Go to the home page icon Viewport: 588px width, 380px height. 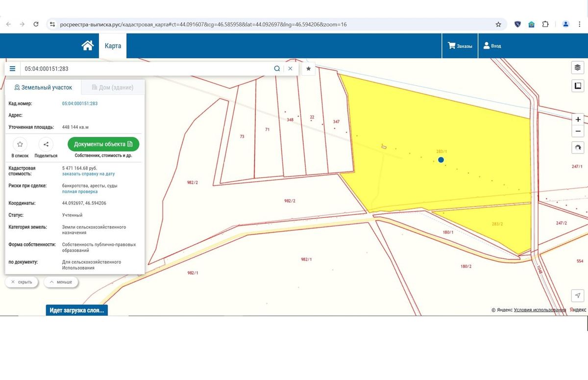[x=88, y=46]
